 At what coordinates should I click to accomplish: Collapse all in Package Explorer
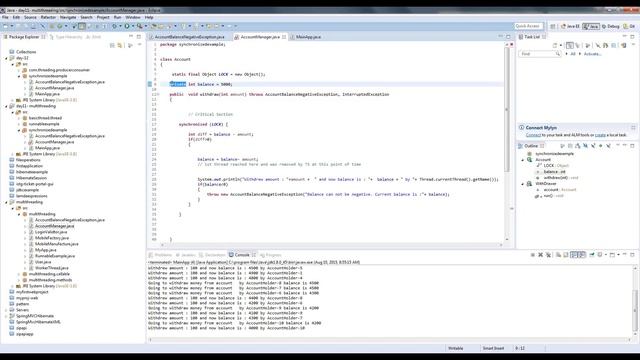112,45
